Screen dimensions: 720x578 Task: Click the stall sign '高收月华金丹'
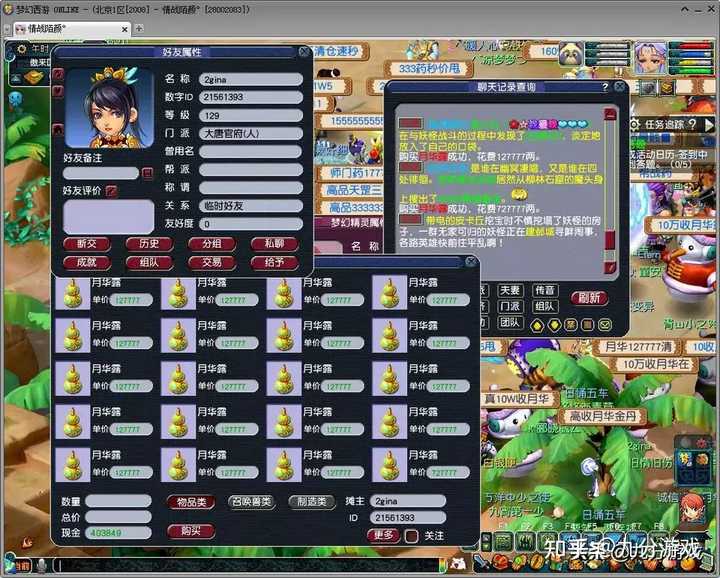tap(602, 416)
